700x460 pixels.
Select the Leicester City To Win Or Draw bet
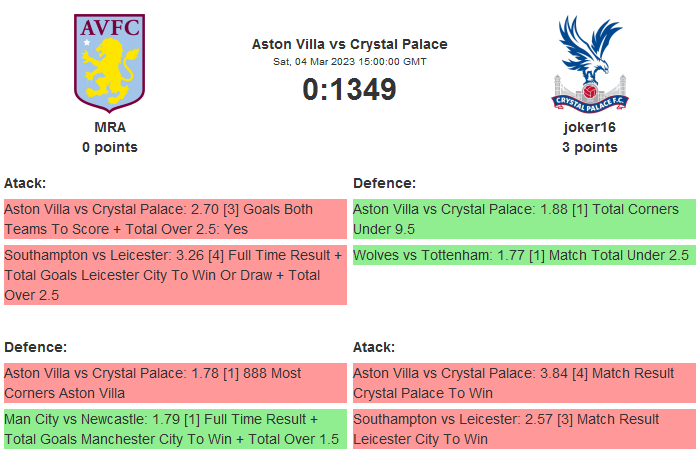coord(174,275)
